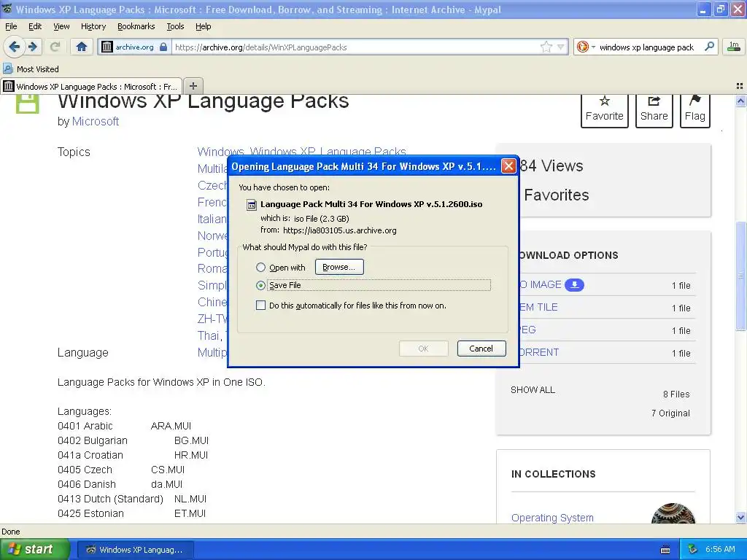Go to the Home page icon
Viewport: 747px width, 560px height.
point(82,47)
